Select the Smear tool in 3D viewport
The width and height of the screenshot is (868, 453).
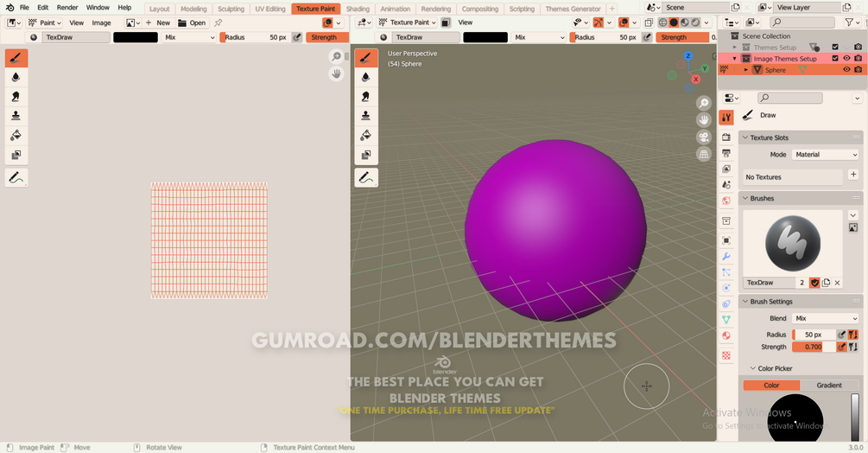point(366,96)
